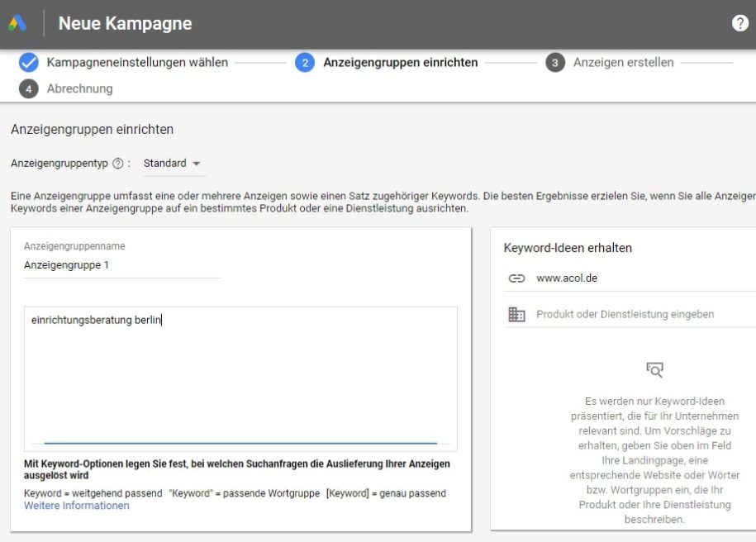
Task: Click the building icon for product field
Action: [x=516, y=315]
